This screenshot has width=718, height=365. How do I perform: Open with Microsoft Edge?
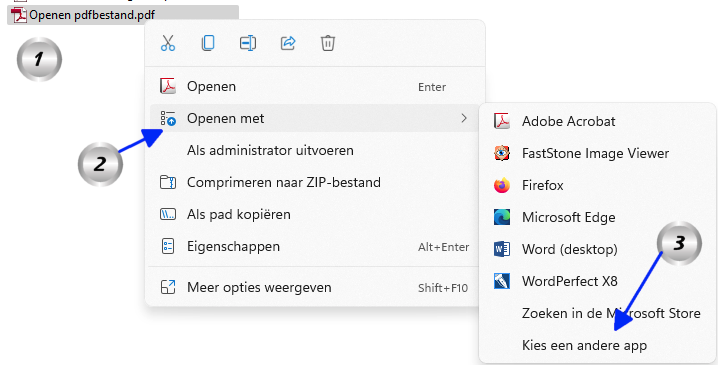[x=597, y=217]
